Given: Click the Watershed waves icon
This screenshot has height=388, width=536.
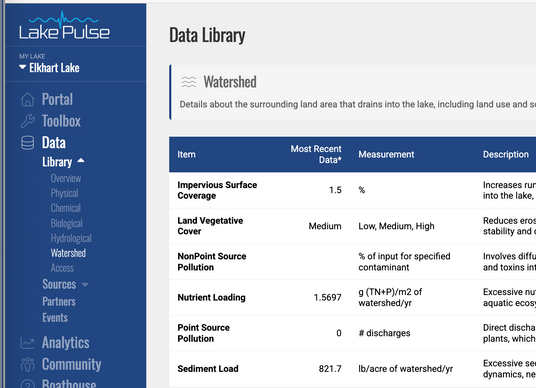Looking at the screenshot, I should 189,82.
